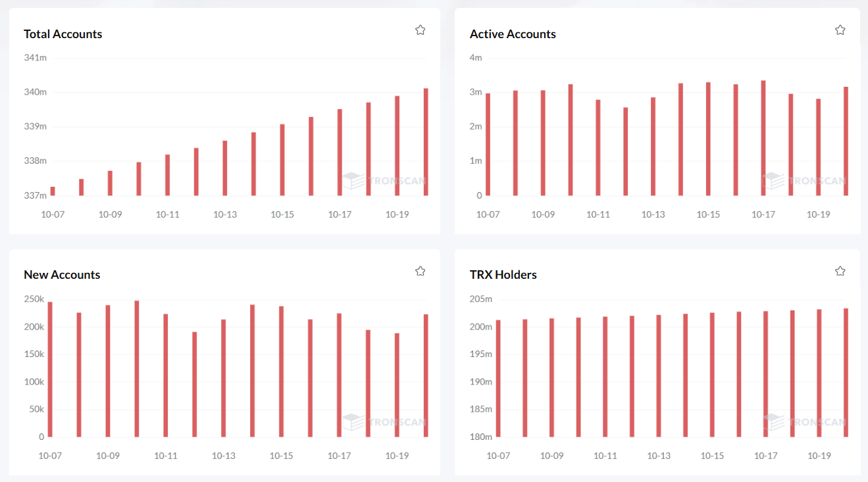Screen dimensions: 868x482
Task: Select the New Accounts heading
Action: coord(62,275)
